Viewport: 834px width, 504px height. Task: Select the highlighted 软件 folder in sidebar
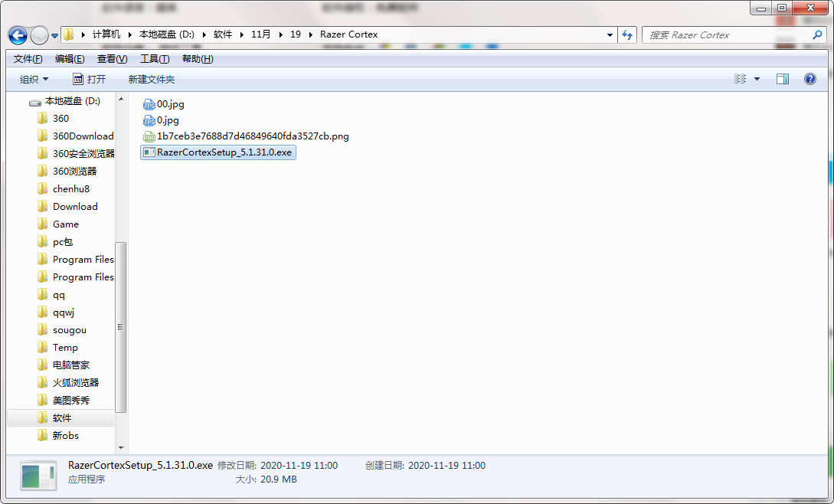pyautogui.click(x=61, y=417)
